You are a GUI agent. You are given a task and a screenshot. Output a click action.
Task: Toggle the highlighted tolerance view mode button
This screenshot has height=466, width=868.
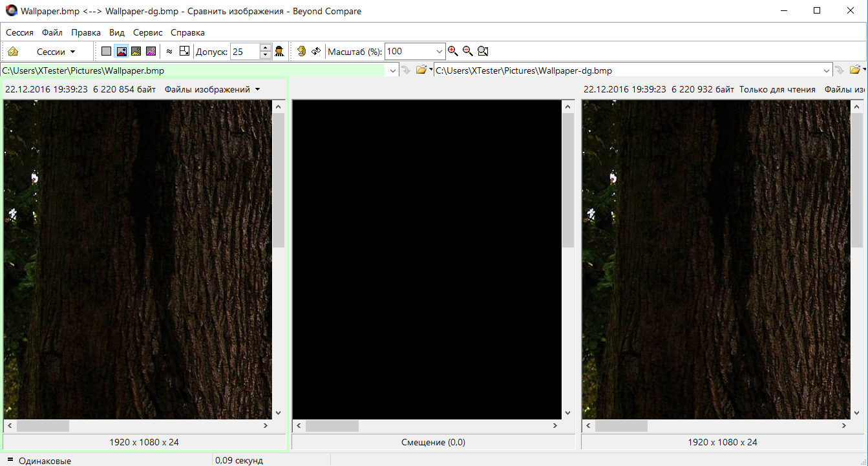tap(121, 52)
